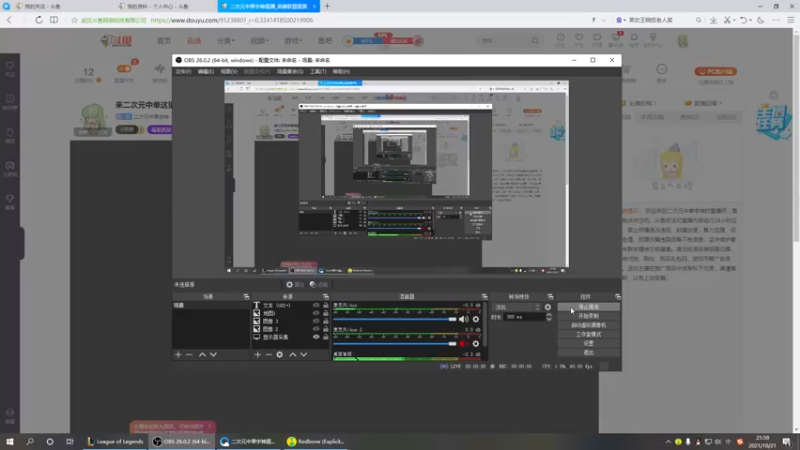
Task: Move source up in Sources list
Action: [x=293, y=355]
